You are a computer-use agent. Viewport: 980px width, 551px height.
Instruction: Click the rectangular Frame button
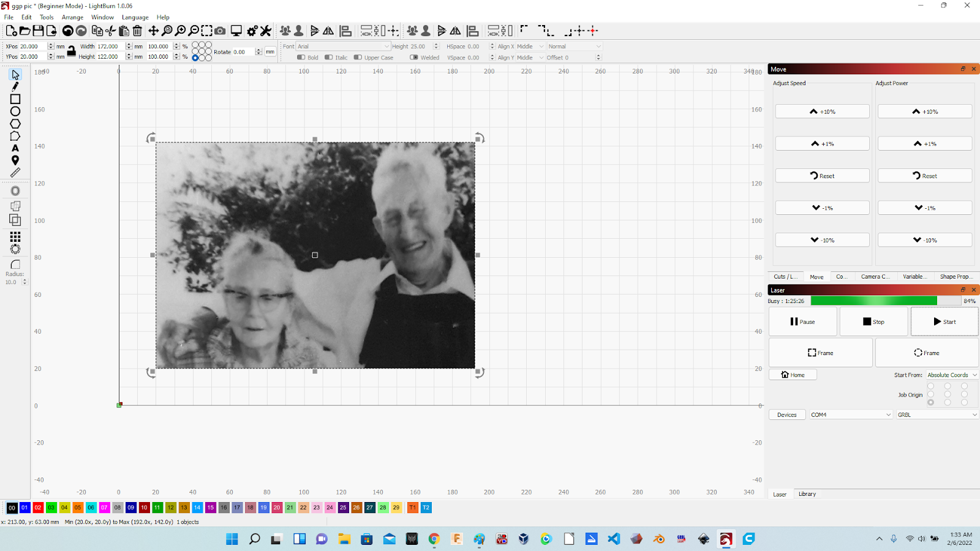[x=821, y=353]
